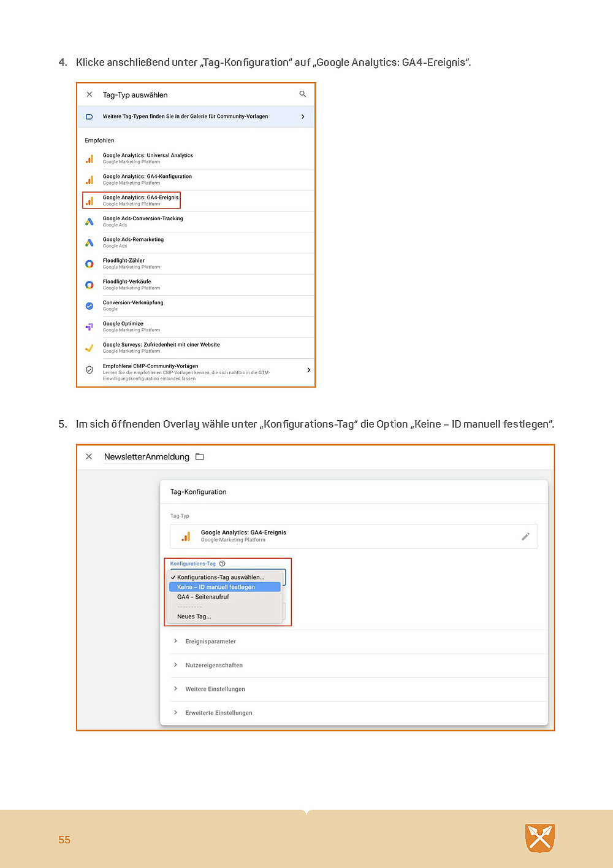Screen dimensions: 613x868
Task: Select GA4-Ereignis tag type icon in list
Action: click(x=89, y=201)
